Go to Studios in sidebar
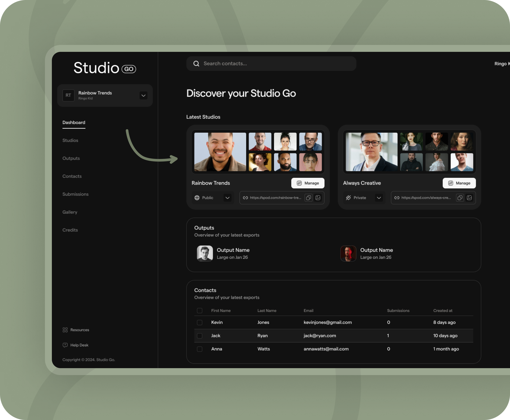The height and width of the screenshot is (420, 510). coord(70,140)
